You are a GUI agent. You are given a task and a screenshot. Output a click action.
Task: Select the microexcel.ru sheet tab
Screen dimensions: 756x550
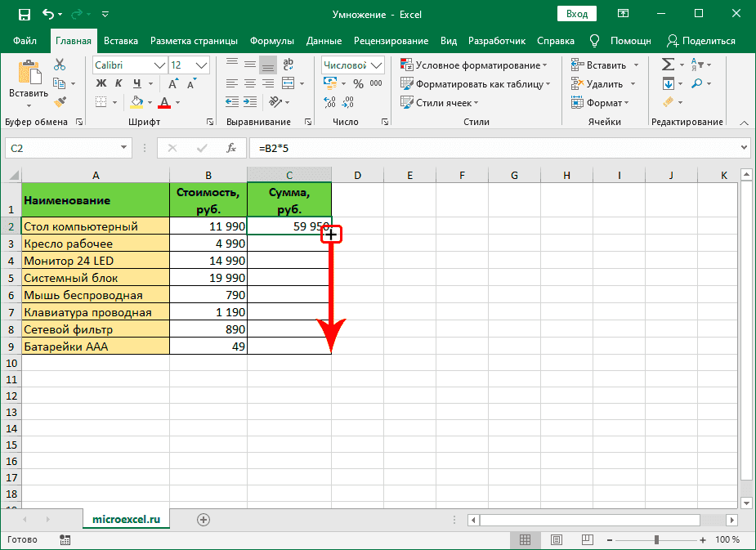click(x=126, y=519)
